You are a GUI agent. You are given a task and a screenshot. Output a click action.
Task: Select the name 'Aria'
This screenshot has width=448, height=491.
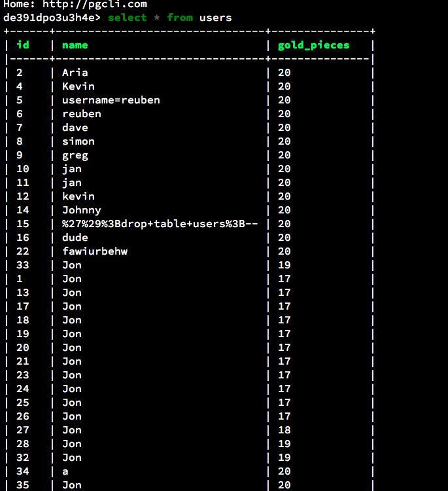coord(75,73)
